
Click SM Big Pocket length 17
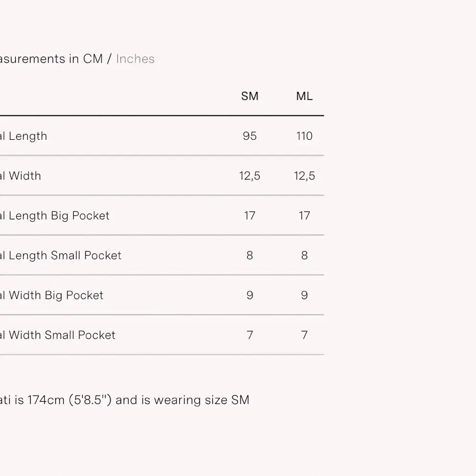(249, 215)
